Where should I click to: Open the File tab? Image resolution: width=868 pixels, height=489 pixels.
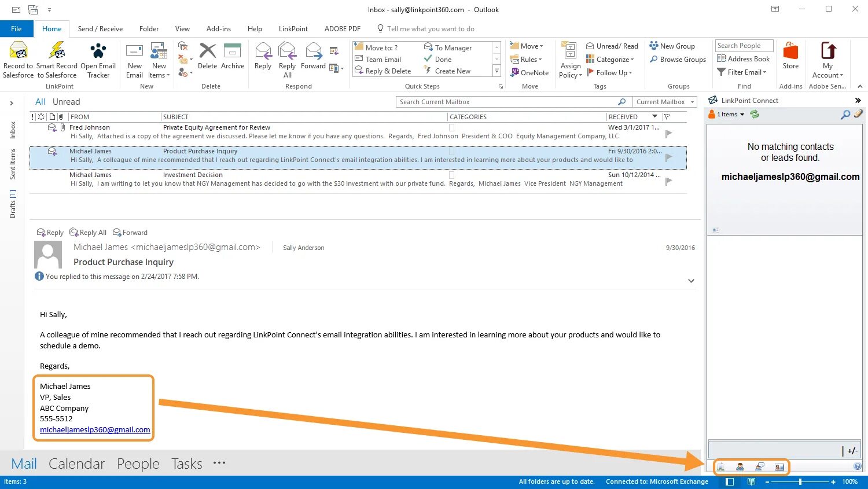(x=16, y=28)
